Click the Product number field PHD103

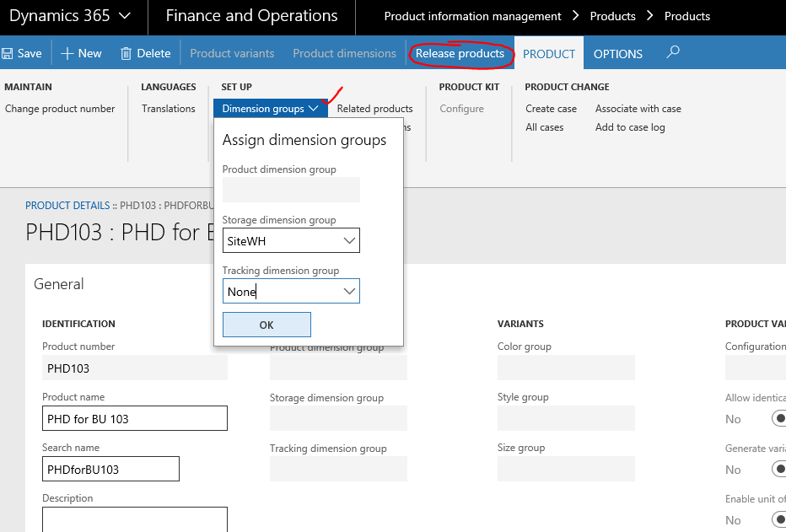tap(135, 368)
